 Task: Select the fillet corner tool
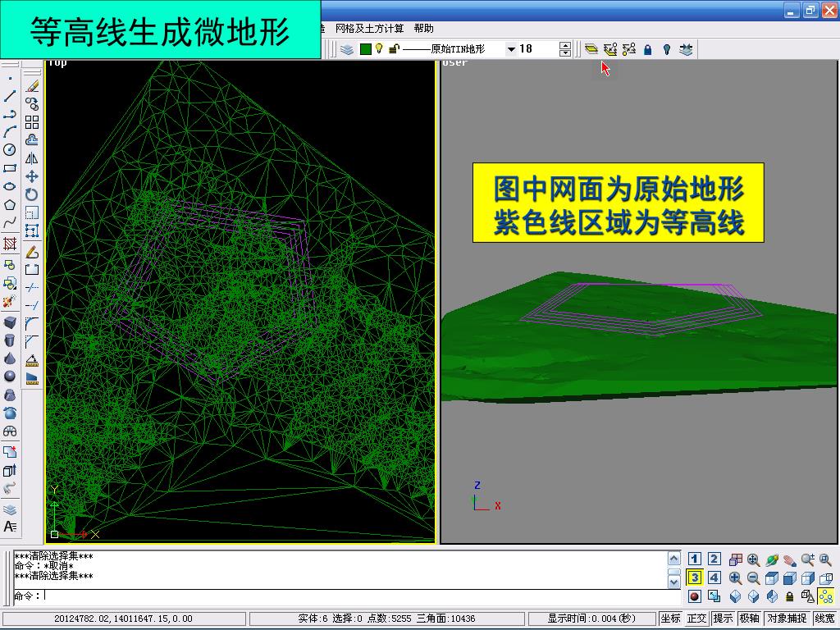(32, 323)
